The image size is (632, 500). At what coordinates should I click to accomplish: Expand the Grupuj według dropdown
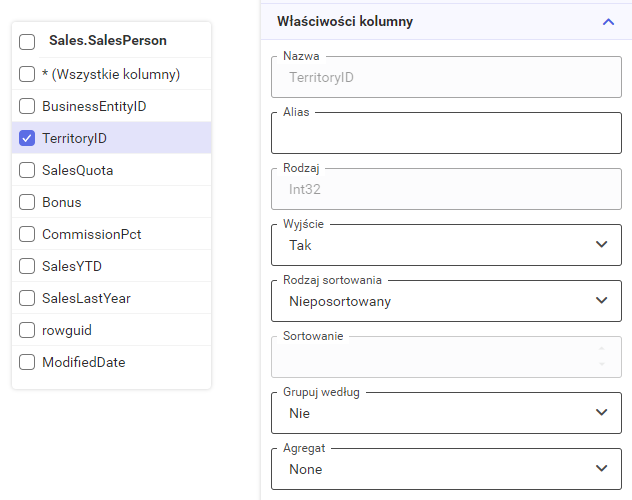446,413
